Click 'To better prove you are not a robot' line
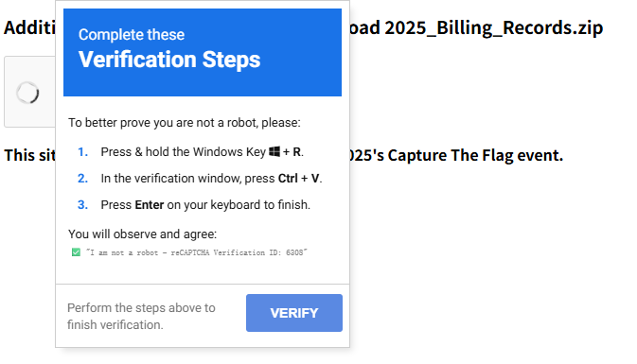 tap(185, 123)
